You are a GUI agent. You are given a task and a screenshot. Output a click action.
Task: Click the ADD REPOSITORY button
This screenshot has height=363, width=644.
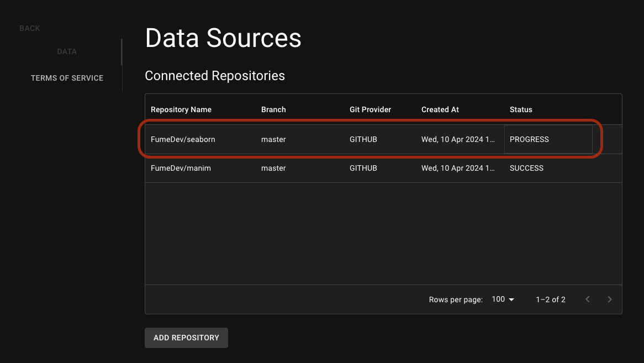click(186, 338)
